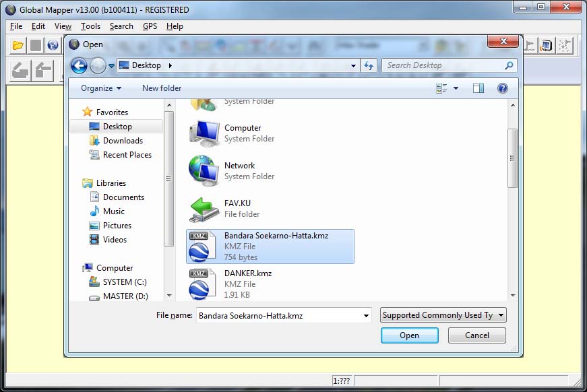Click the file list vertical scrollbar thumb
This screenshot has width=587, height=392.
tap(512, 158)
